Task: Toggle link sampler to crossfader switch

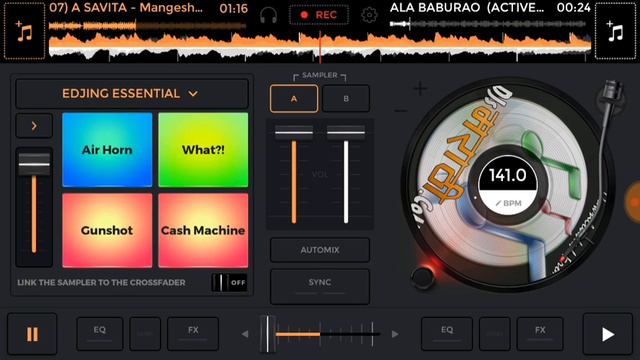Action: point(229,282)
